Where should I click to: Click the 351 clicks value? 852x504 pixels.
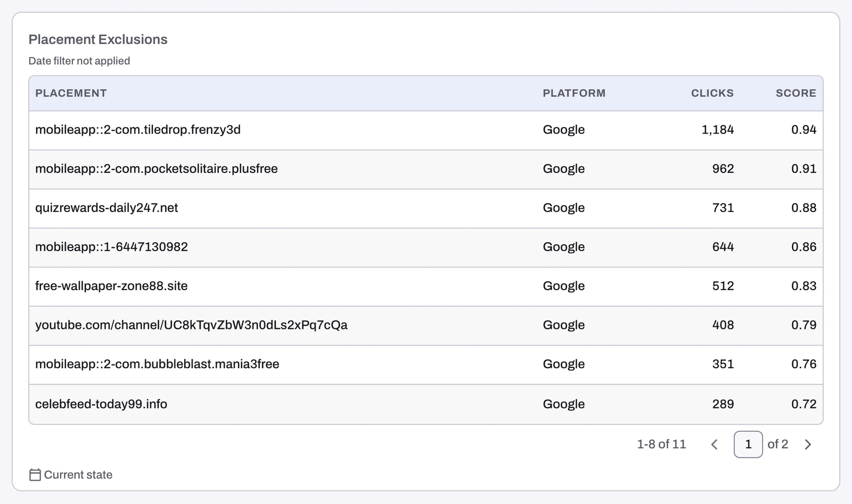[723, 365]
